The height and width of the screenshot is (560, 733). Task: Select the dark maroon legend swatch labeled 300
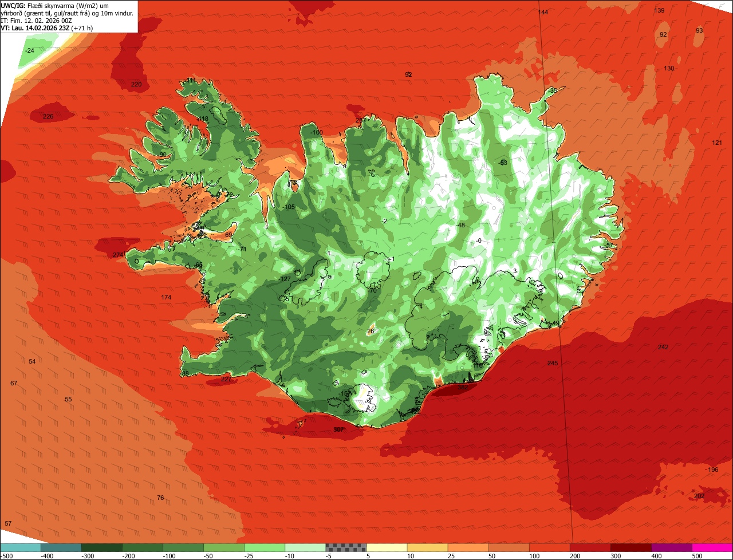[x=631, y=547]
